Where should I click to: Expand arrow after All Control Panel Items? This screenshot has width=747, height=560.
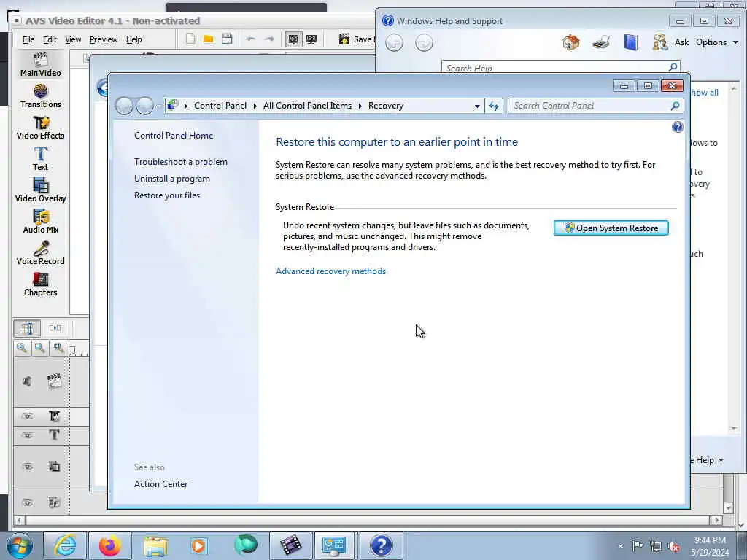360,106
